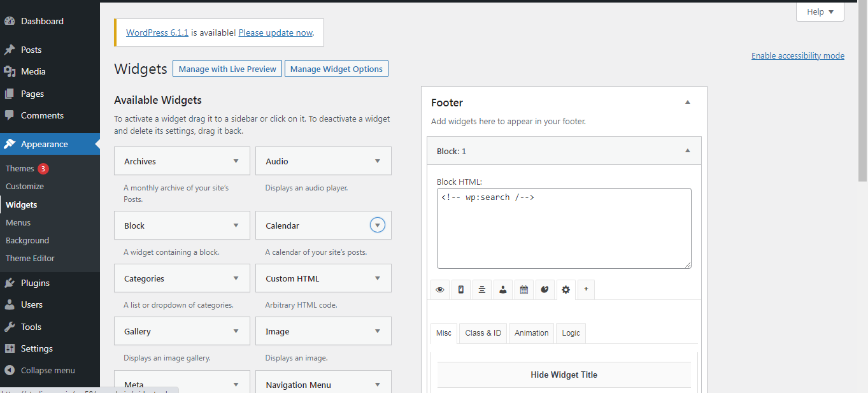Click the Users person icon in sidebar
The image size is (868, 393).
pyautogui.click(x=10, y=304)
